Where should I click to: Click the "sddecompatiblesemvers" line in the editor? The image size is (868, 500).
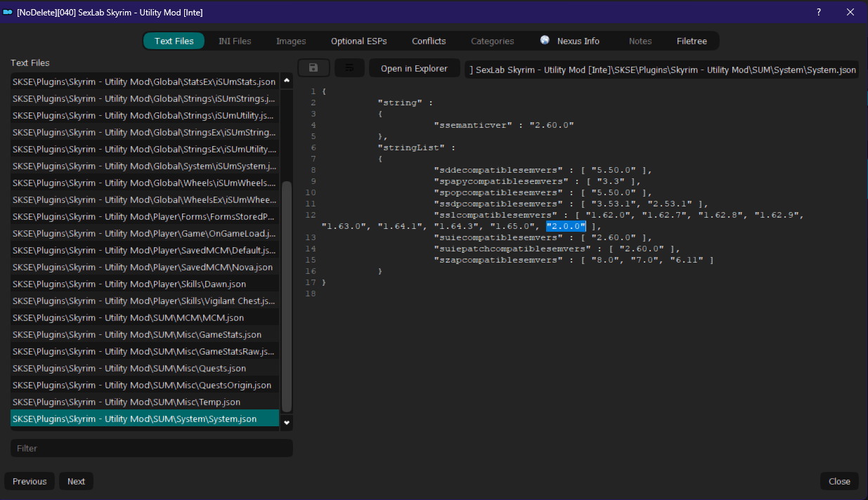(543, 170)
